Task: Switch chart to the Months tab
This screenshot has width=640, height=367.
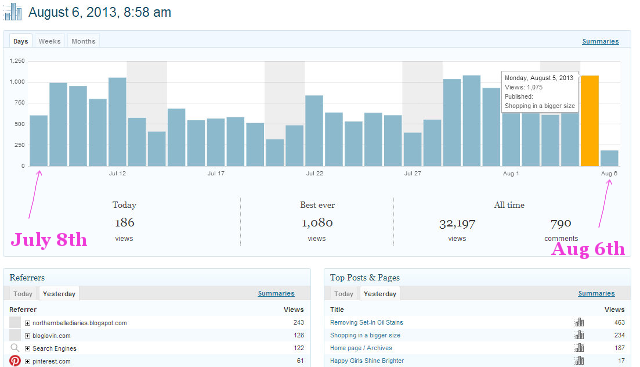Action: pos(83,41)
